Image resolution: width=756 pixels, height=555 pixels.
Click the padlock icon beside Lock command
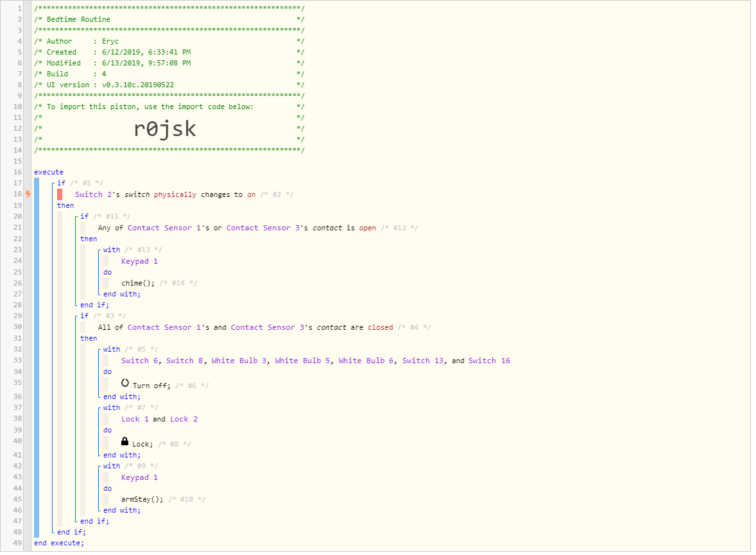[x=125, y=441]
